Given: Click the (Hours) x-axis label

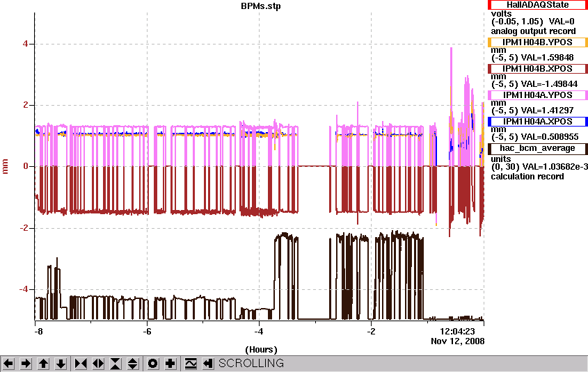Looking at the screenshot, I should pos(261,350).
